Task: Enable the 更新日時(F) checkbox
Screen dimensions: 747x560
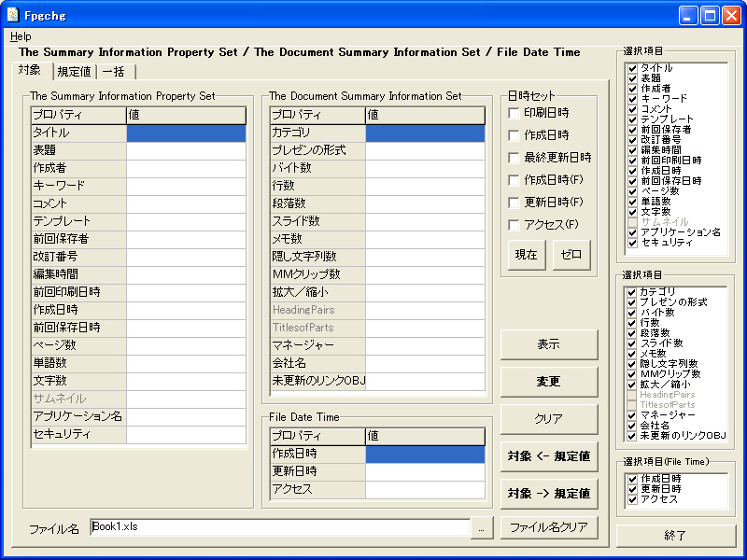Action: click(x=514, y=203)
